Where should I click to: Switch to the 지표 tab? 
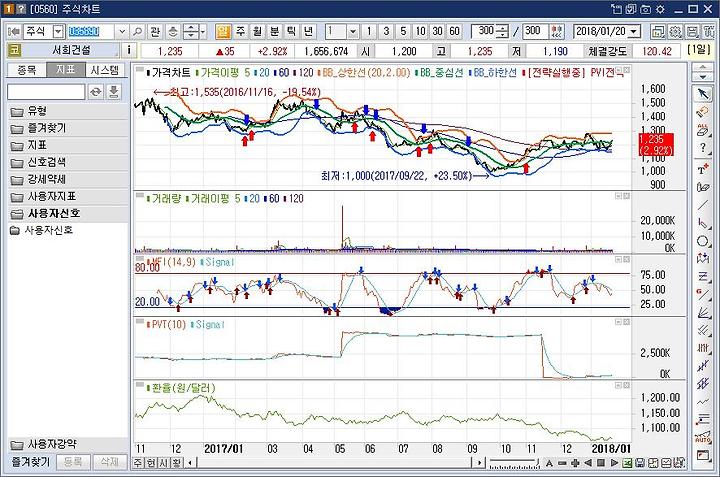tap(66, 70)
